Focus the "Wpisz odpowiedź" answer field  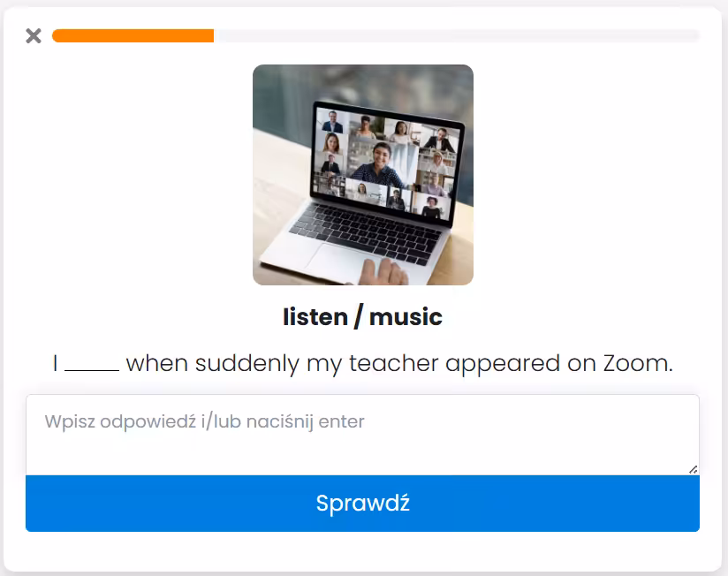coord(362,435)
